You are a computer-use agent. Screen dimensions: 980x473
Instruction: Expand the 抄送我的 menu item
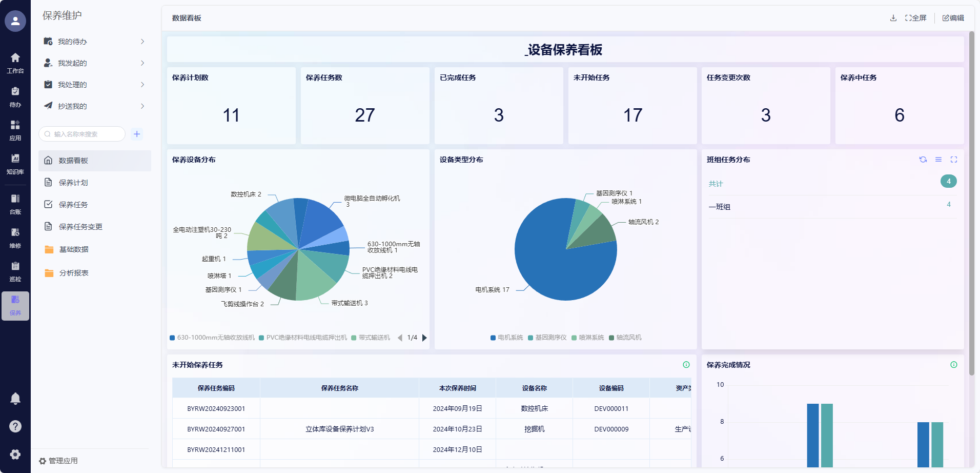(x=95, y=106)
